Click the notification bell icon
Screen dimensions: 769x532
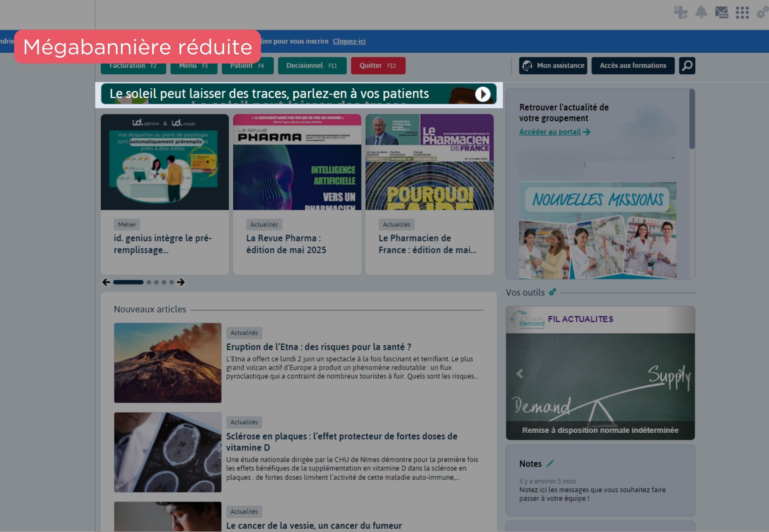tap(701, 12)
